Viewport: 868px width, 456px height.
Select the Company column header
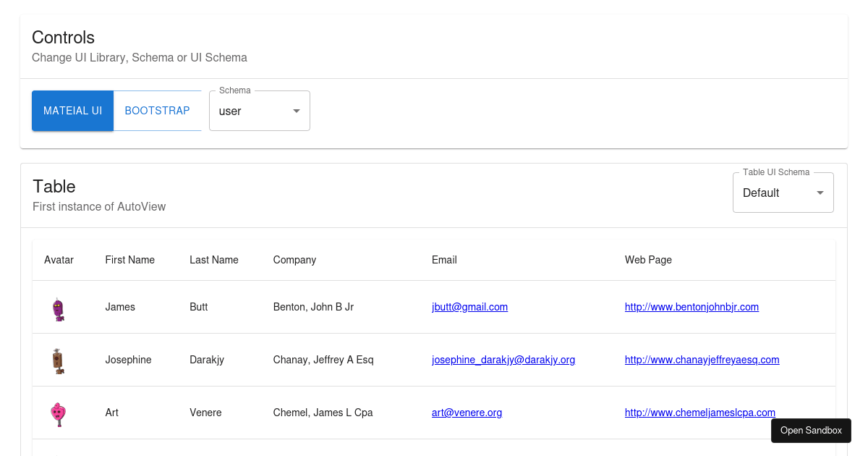click(294, 260)
